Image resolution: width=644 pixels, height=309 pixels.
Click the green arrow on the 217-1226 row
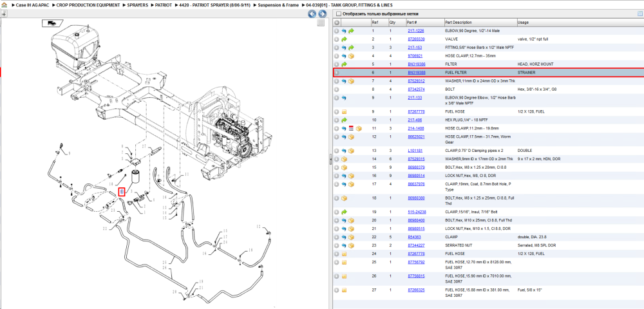(351, 31)
